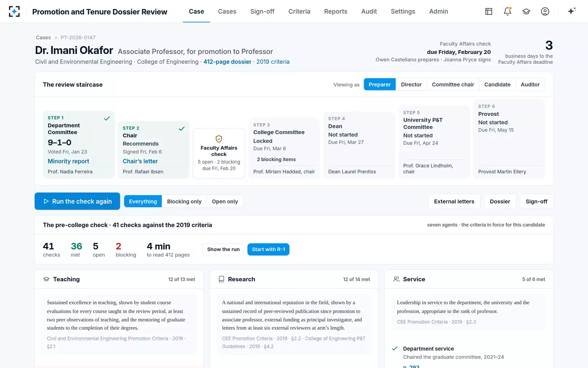Screen dimensions: 588x368
Task: Click the Research book icon
Action: pyautogui.click(x=221, y=279)
